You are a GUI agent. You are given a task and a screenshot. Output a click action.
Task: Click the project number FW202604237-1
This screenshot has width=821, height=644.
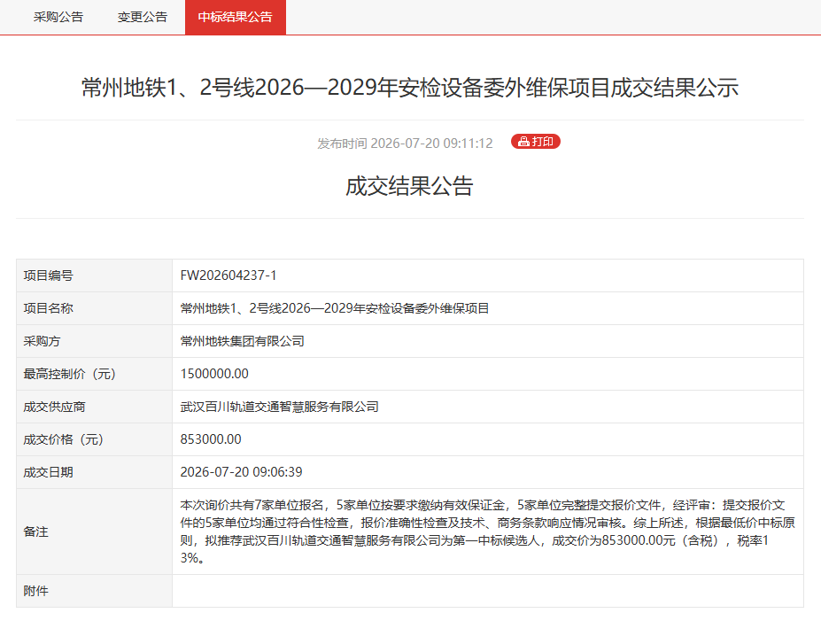(228, 275)
